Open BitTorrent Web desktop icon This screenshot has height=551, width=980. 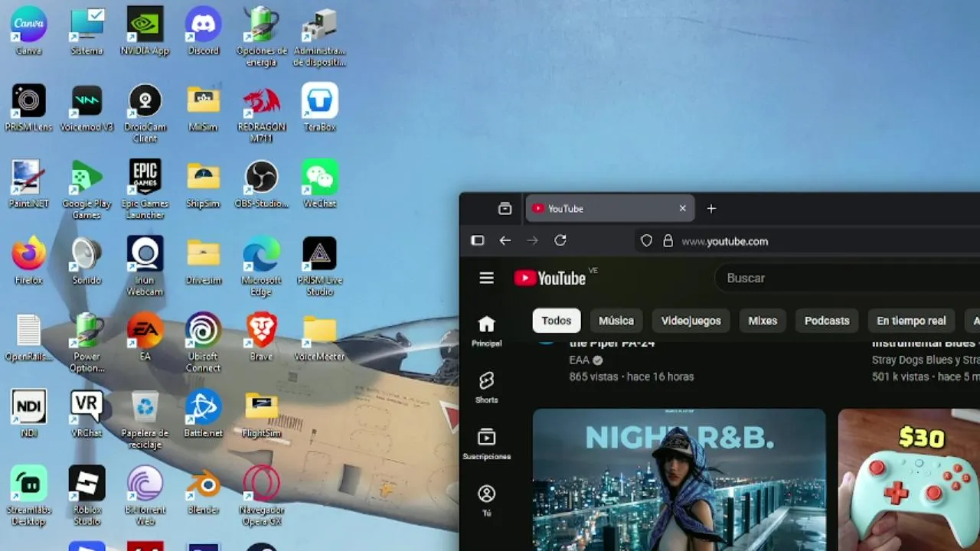145,496
